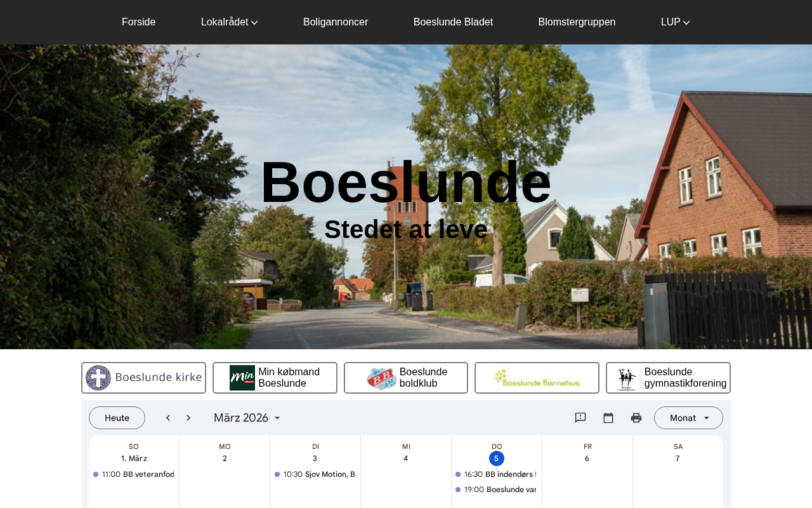Select the 10:30 Sjov Motion event

(x=315, y=474)
